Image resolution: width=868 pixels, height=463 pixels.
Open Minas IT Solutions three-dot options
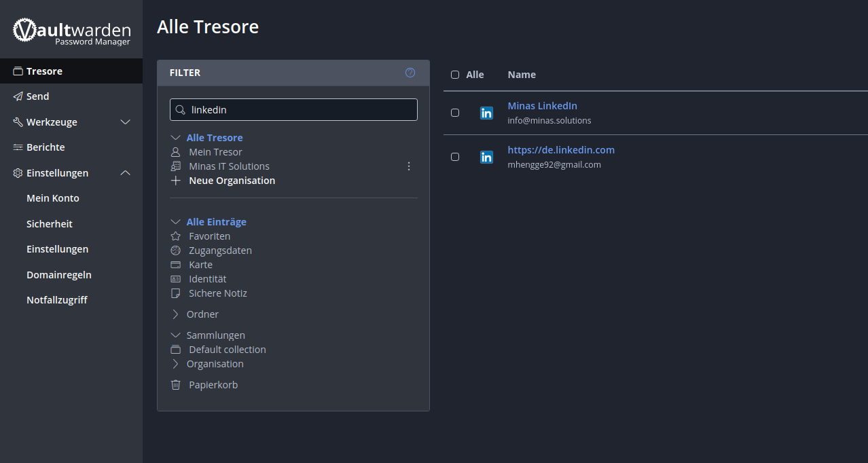409,166
